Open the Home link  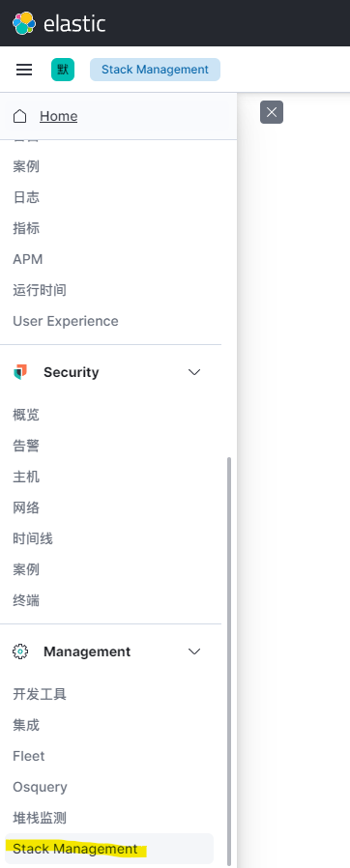tap(59, 116)
